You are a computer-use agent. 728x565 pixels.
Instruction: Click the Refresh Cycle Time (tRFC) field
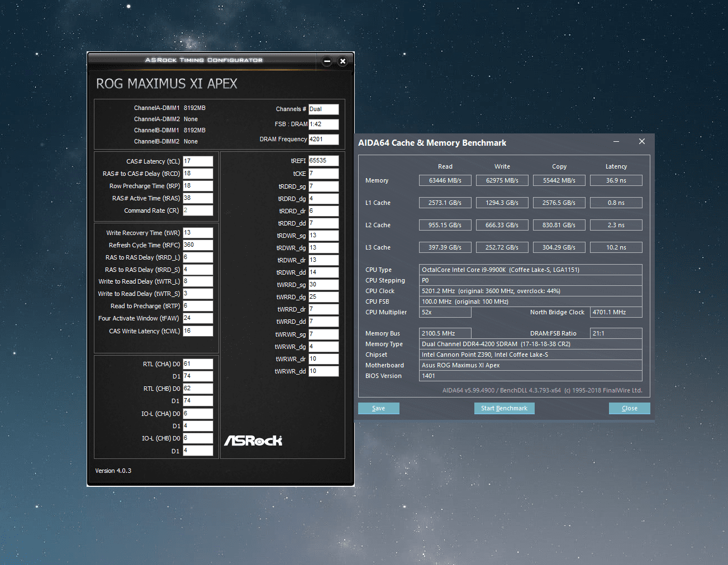(198, 245)
